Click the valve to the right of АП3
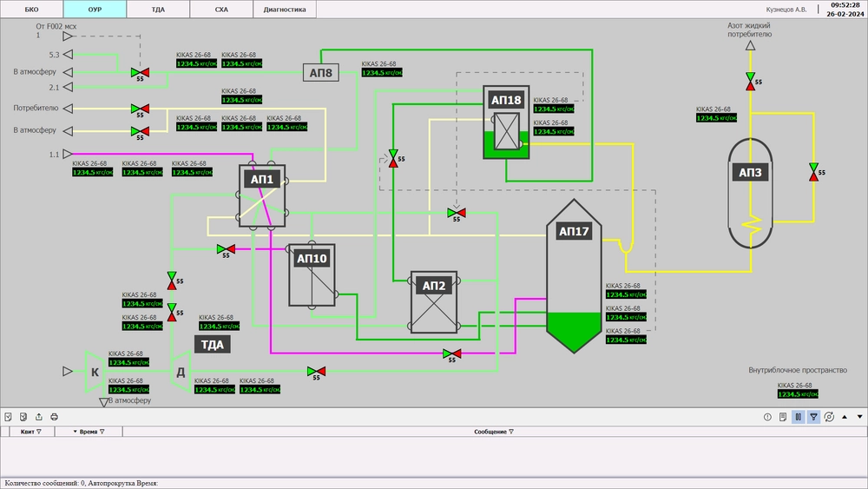The width and height of the screenshot is (868, 489). coord(813,171)
